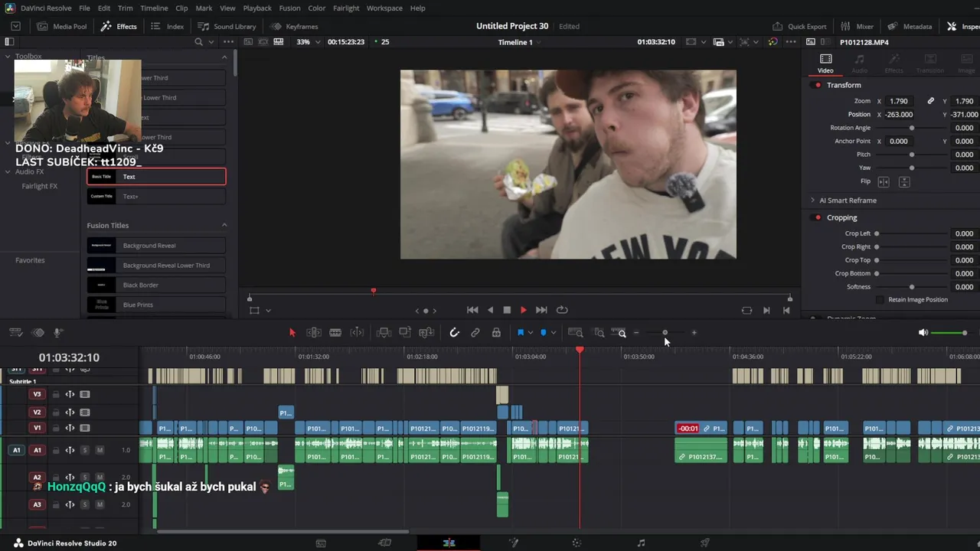The image size is (980, 551).
Task: Toggle timeline Snapping magnet icon
Action: pos(454,333)
